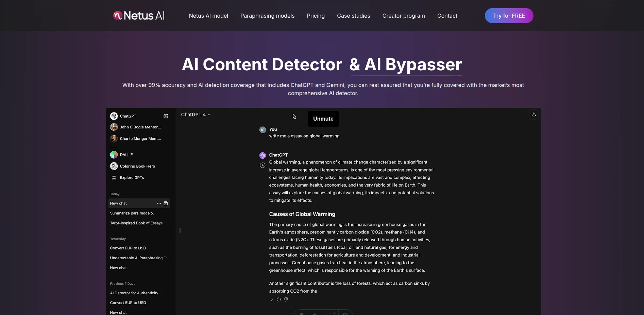Viewport: 644px width, 315px height.
Task: Click the Netus AI logo
Action: pos(139,16)
